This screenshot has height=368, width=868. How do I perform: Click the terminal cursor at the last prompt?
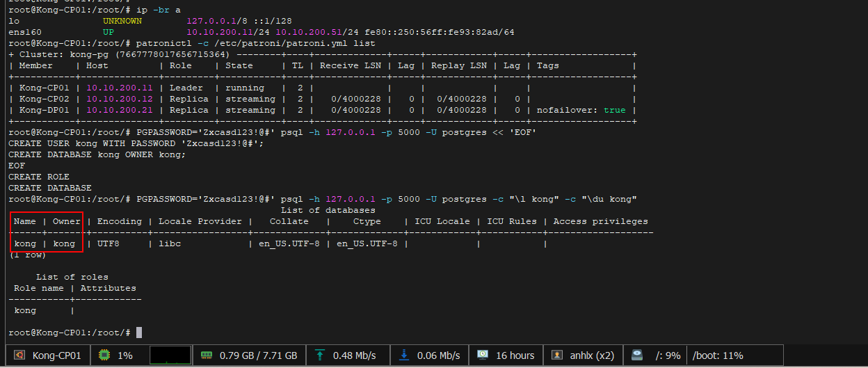pyautogui.click(x=139, y=333)
